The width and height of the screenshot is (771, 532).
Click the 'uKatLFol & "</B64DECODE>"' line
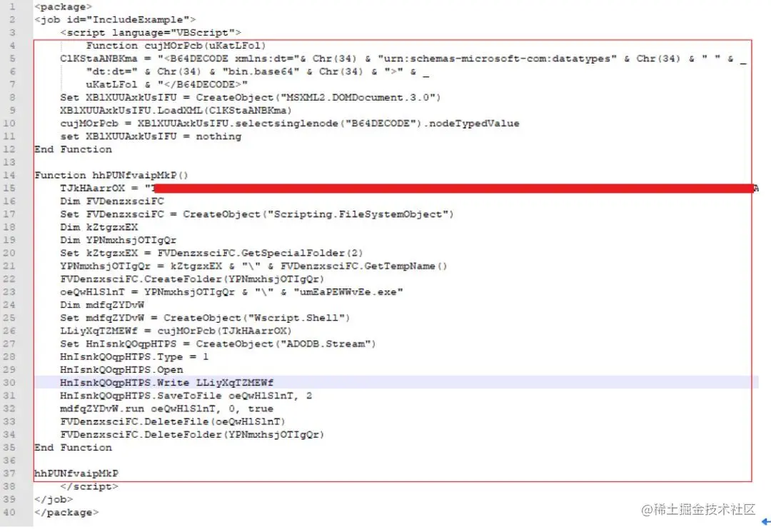pos(166,84)
